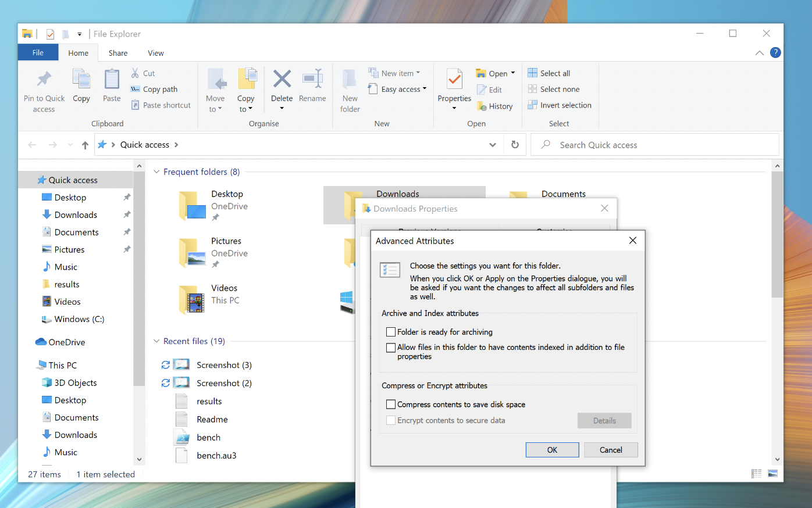The image size is (812, 508).
Task: Collapse the Recent files section
Action: [x=156, y=341]
